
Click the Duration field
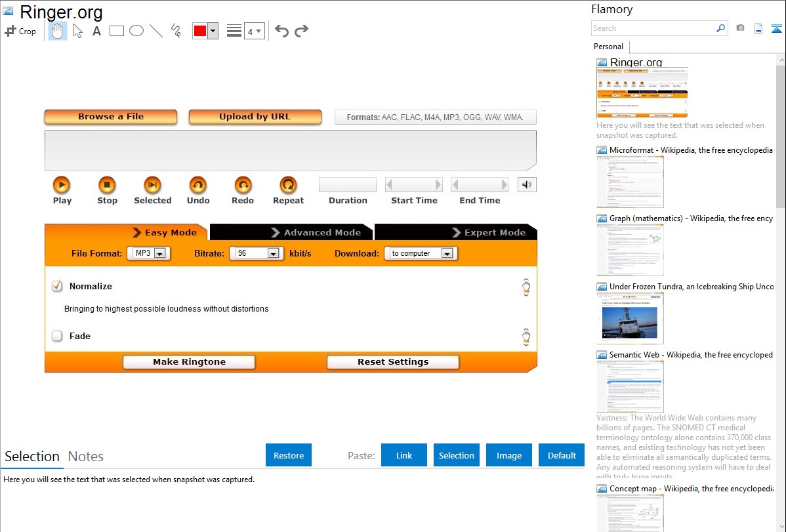[x=347, y=184]
